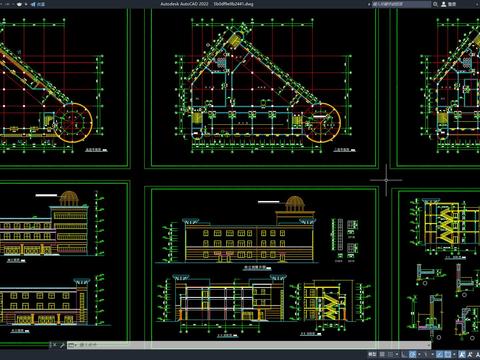Screen dimensions: 480x360
Task: Expand polar tracking dropdown arrow
Action: [419, 354]
